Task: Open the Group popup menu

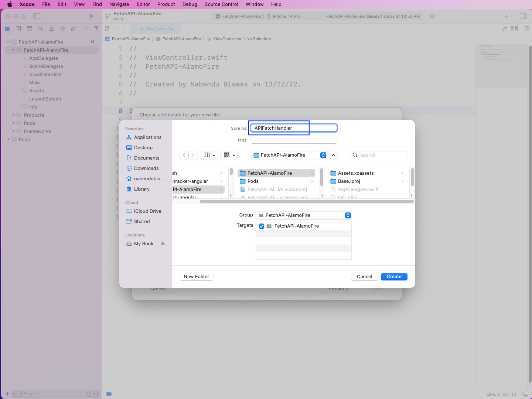Action: tap(303, 215)
